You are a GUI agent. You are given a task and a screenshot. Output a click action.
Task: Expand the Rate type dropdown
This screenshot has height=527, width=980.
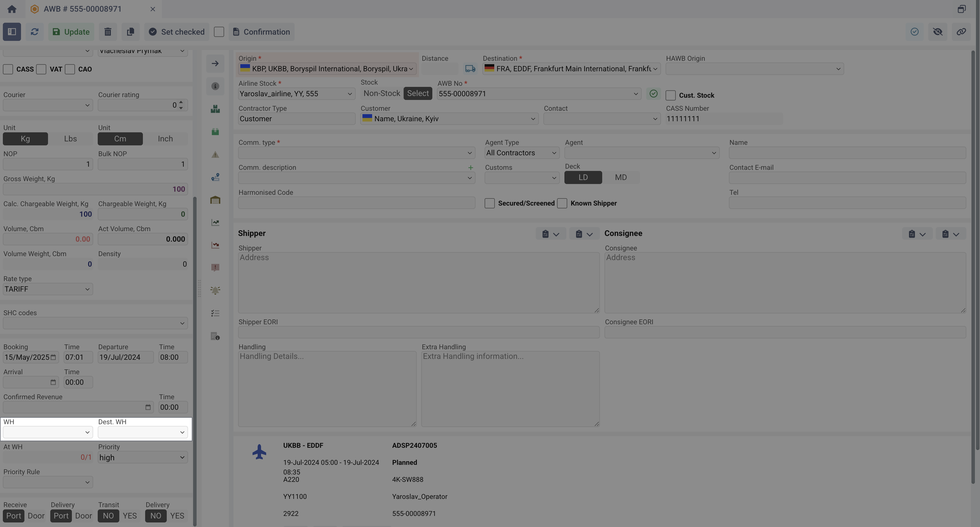(x=48, y=289)
